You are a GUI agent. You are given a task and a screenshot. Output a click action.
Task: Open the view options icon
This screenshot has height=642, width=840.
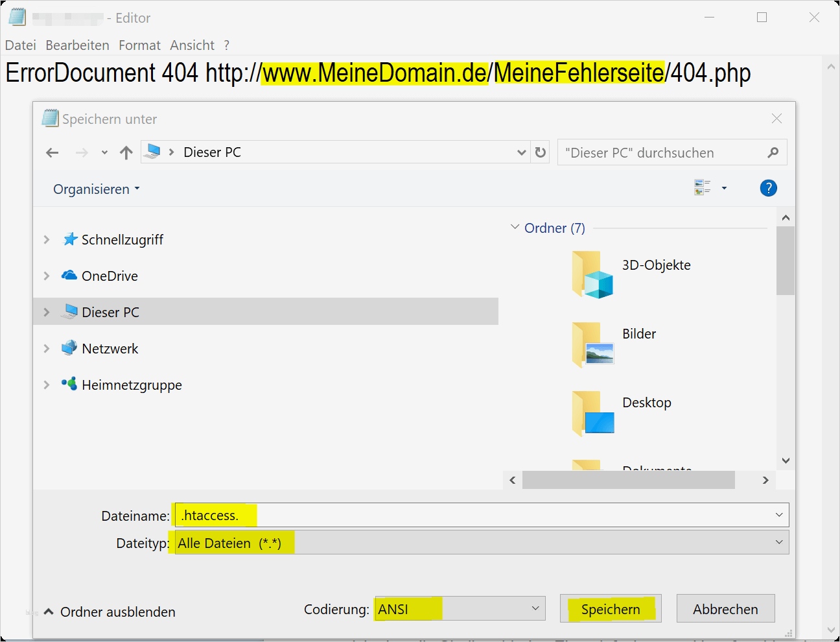pyautogui.click(x=703, y=188)
